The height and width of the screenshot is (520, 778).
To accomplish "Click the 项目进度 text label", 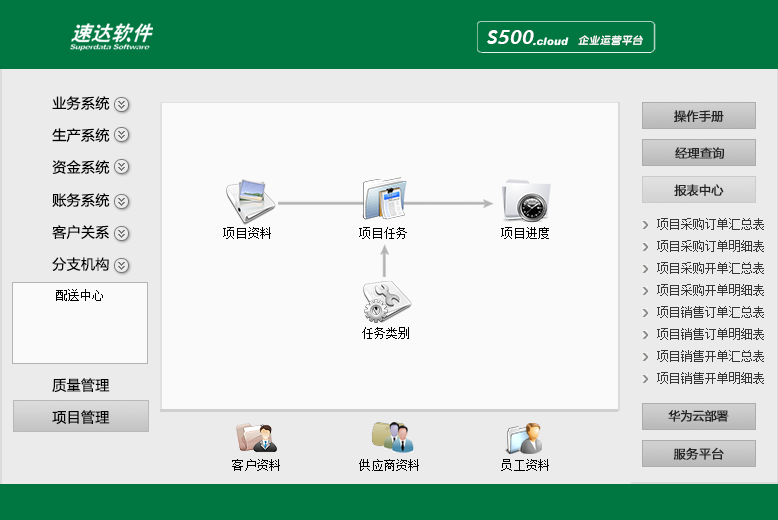I will tap(525, 233).
